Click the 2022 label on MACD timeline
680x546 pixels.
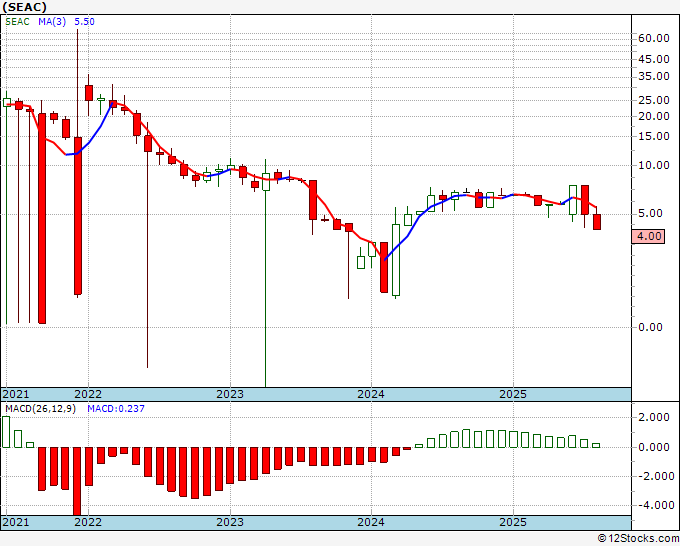88,522
